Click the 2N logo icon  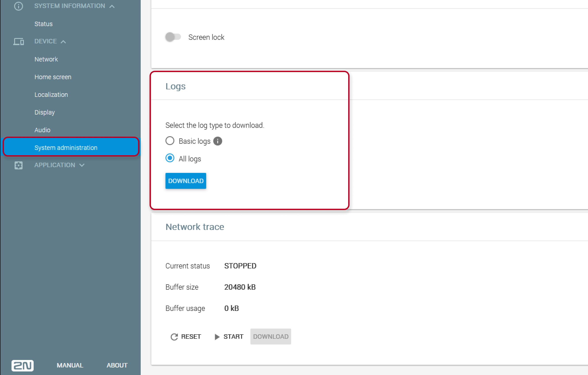tap(23, 365)
